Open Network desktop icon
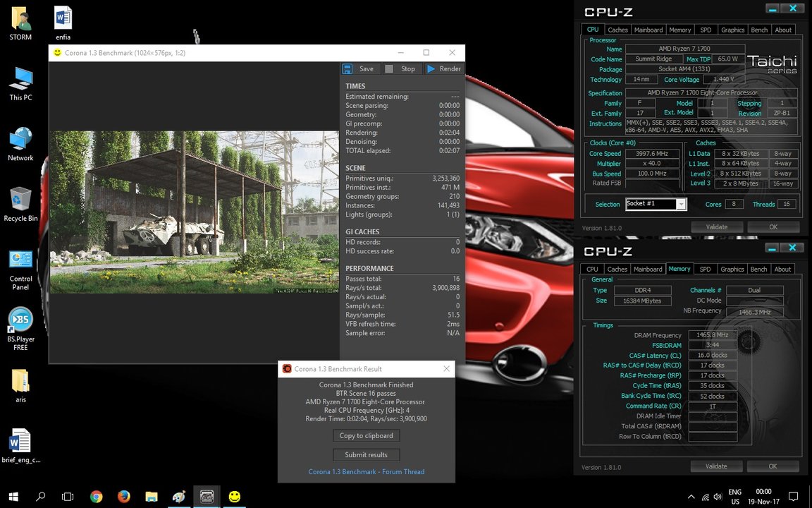 pos(20,144)
